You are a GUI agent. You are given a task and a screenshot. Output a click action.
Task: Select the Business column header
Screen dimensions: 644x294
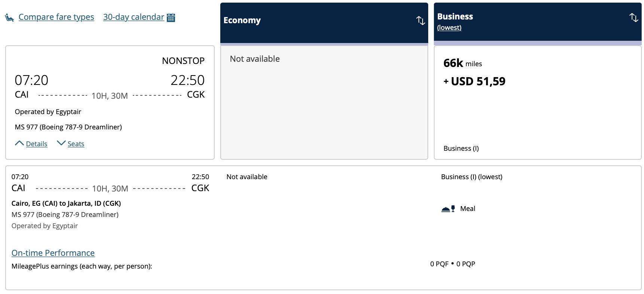click(538, 22)
